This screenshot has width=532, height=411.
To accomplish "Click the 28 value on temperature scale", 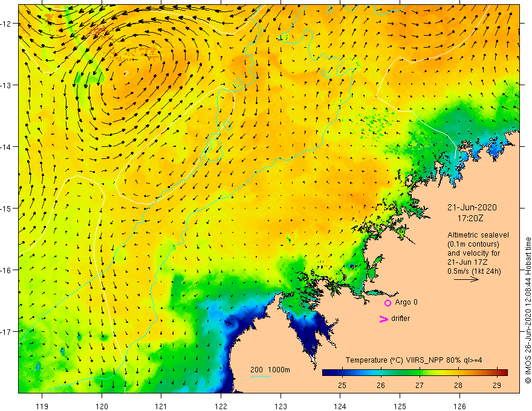I will (458, 385).
